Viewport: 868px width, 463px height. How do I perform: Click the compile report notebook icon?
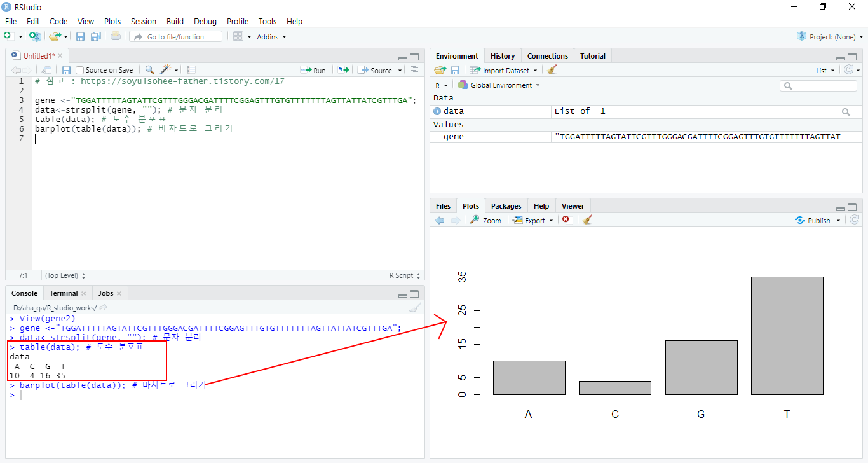click(191, 70)
